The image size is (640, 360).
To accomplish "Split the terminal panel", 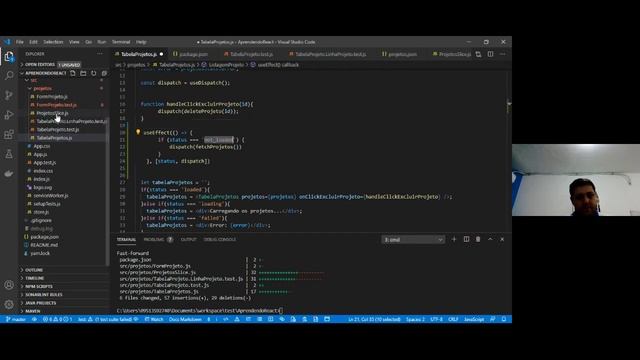I will 466,239.
